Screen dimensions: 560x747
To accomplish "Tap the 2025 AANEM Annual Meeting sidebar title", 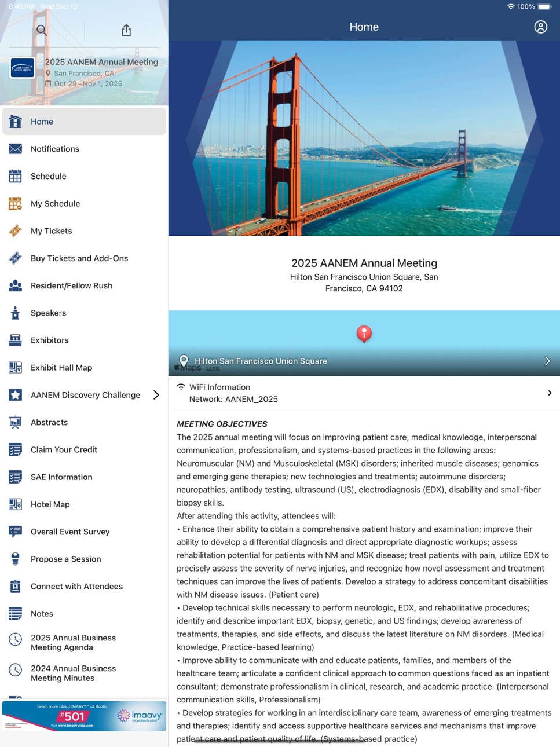I will point(101,62).
